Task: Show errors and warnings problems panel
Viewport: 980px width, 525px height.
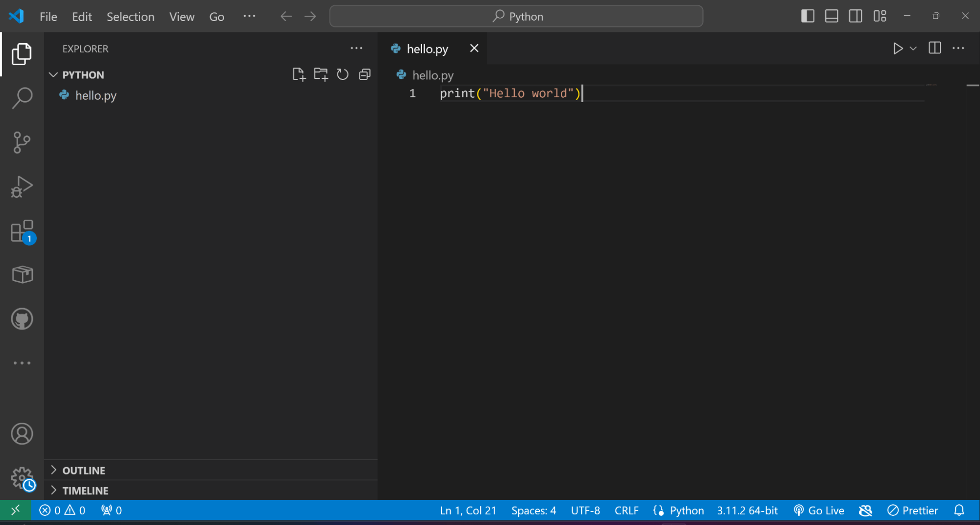Action: [62, 510]
